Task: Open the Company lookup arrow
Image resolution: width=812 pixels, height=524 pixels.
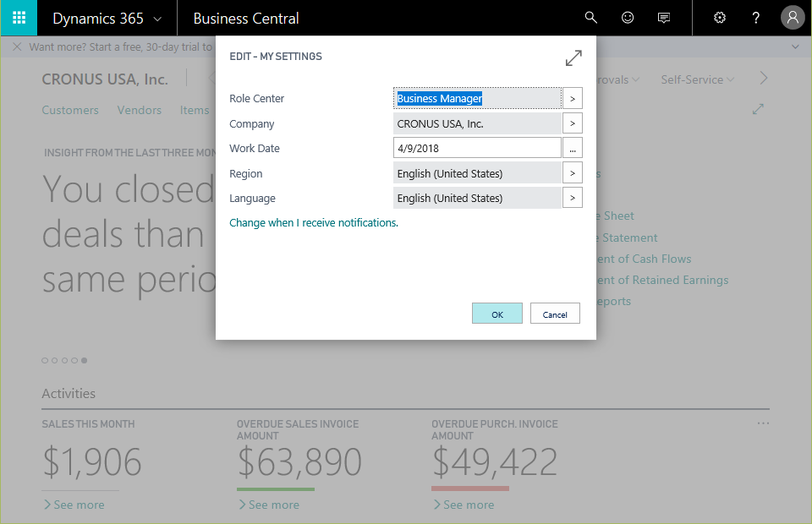Action: click(x=573, y=123)
